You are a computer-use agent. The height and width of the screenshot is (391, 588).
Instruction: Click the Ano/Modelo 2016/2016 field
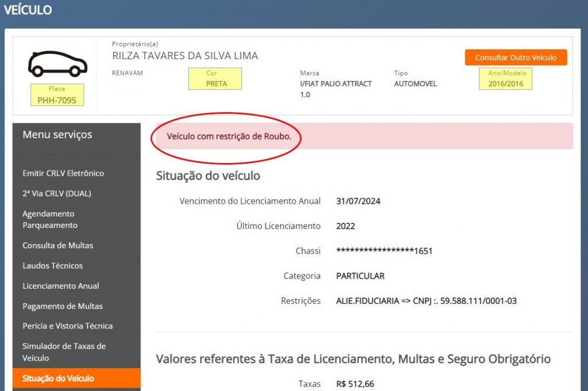tap(505, 79)
